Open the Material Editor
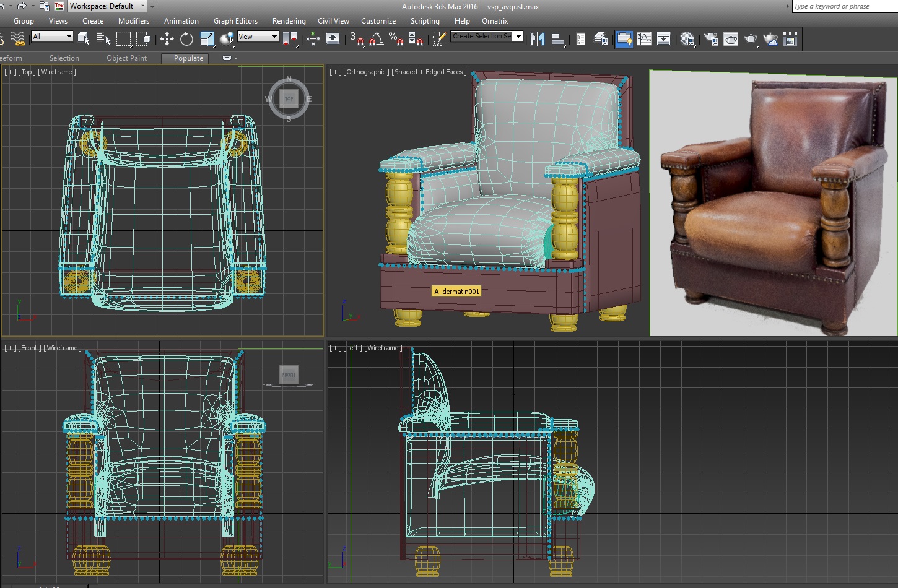The width and height of the screenshot is (898, 588). point(687,39)
